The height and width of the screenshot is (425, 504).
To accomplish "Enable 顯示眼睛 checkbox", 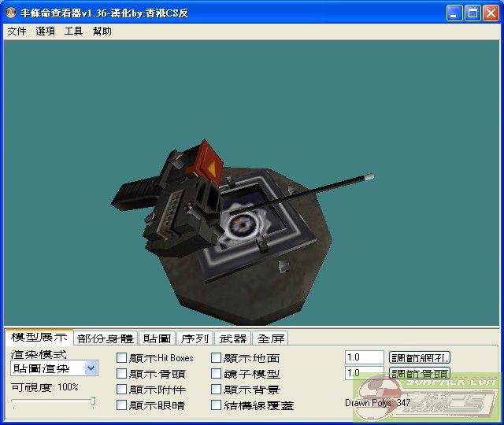I will point(121,405).
